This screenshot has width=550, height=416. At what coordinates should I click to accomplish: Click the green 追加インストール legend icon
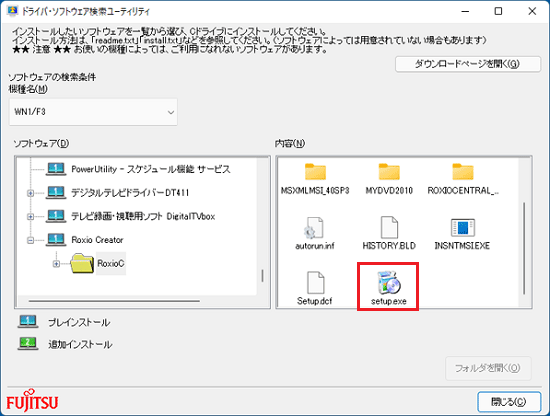tap(28, 343)
